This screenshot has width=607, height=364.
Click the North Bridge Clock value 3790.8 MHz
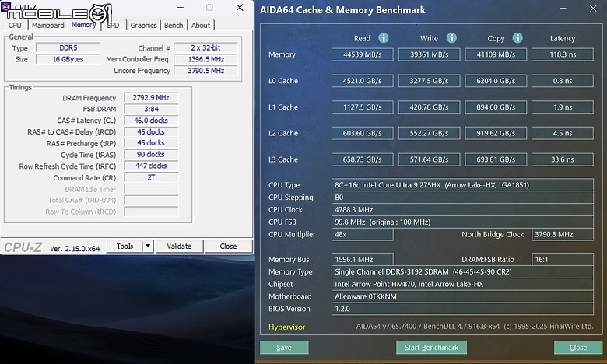(x=563, y=234)
